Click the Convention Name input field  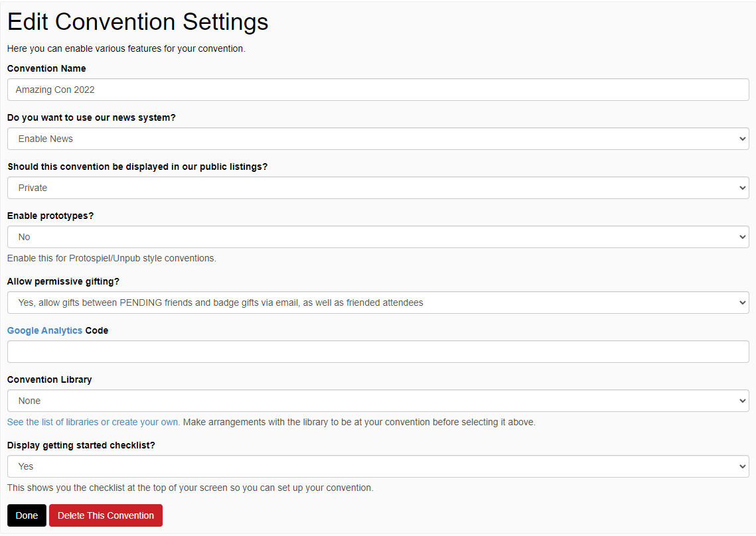coord(378,90)
